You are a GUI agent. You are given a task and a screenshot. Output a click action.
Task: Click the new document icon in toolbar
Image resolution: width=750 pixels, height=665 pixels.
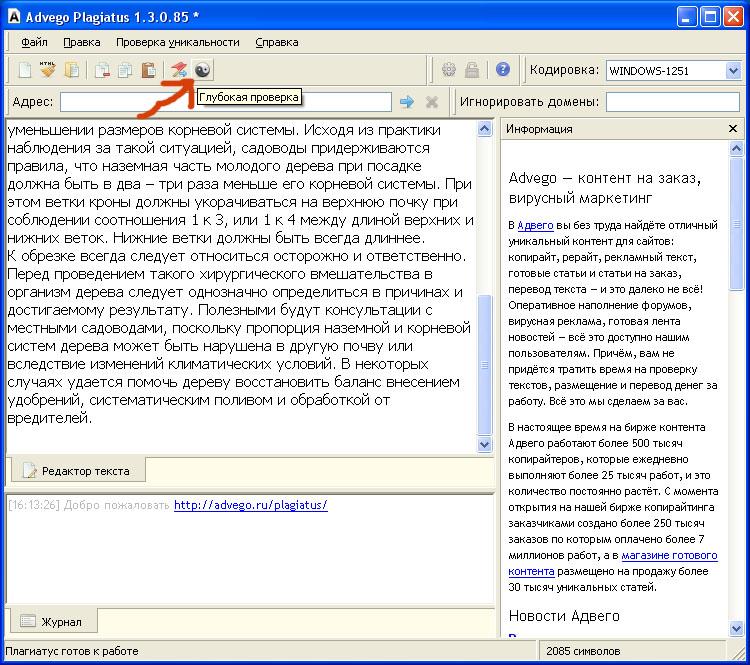(x=25, y=70)
